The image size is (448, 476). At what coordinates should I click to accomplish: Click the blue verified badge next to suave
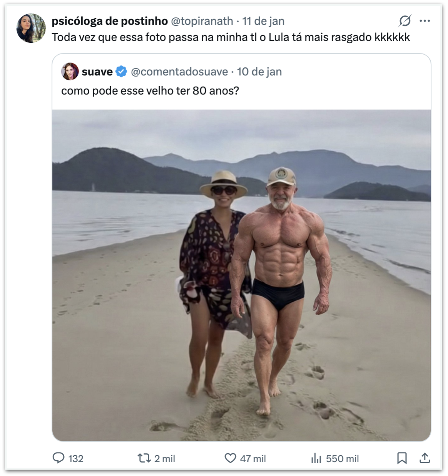click(121, 72)
